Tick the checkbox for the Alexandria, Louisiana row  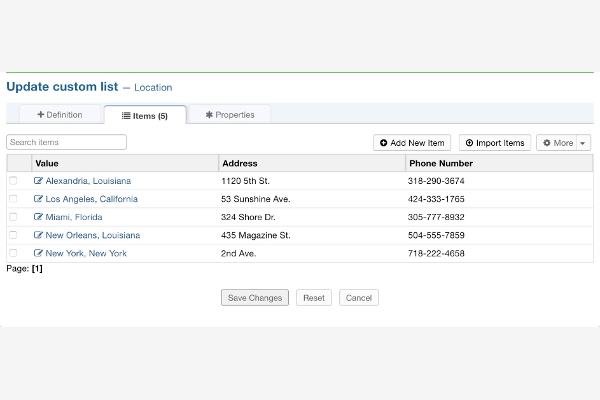(x=13, y=181)
